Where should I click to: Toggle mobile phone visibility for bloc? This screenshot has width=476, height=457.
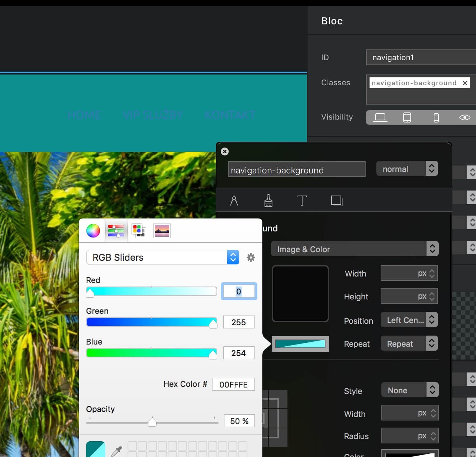point(436,117)
